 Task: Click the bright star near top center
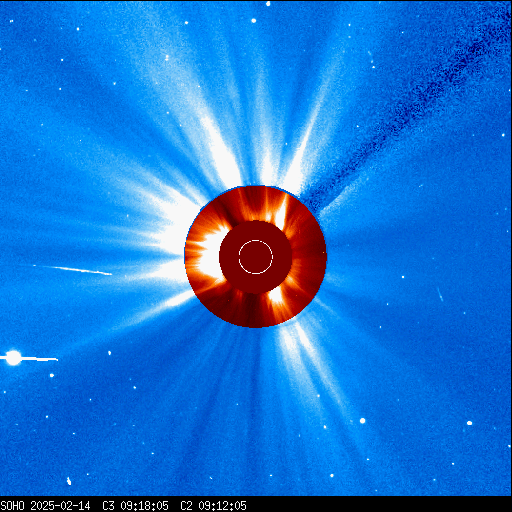253,21
